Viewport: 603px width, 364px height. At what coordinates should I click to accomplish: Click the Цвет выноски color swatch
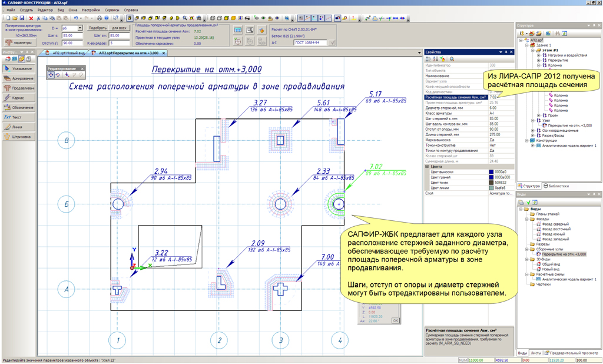[492, 171]
